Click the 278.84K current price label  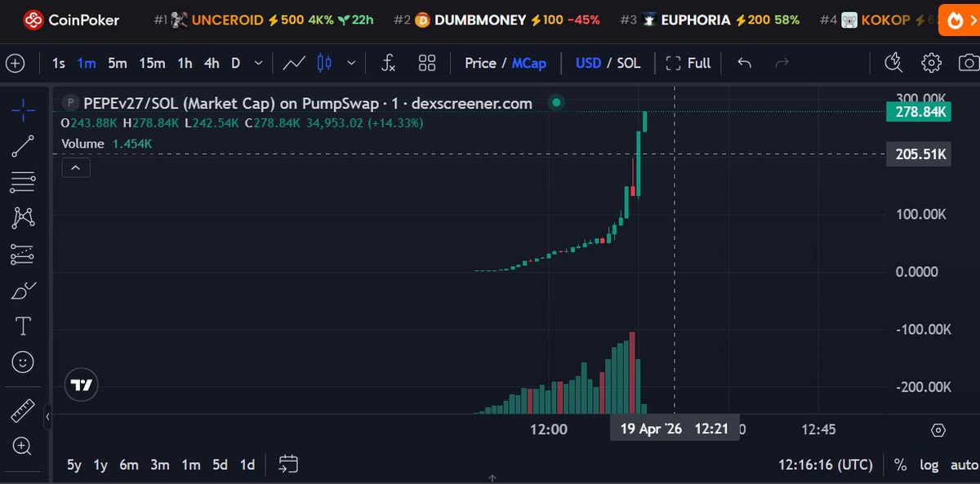pyautogui.click(x=918, y=112)
